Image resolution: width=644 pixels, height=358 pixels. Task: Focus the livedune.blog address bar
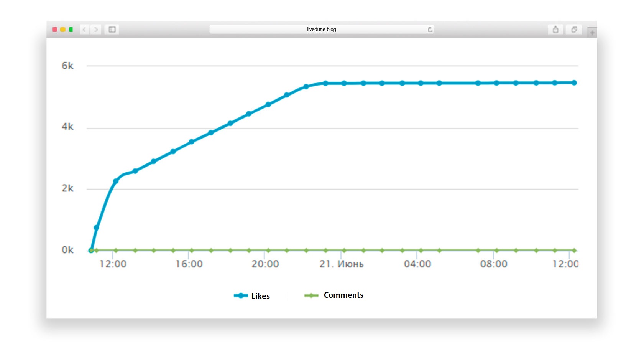coord(321,30)
